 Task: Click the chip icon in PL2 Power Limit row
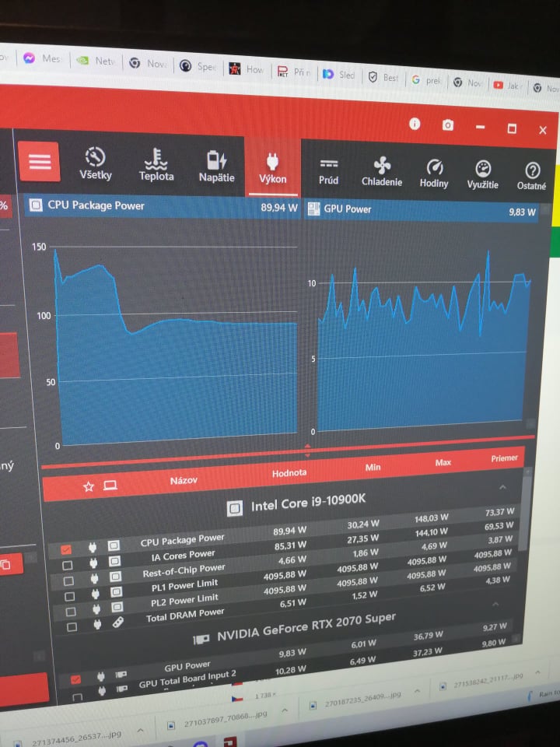(117, 607)
